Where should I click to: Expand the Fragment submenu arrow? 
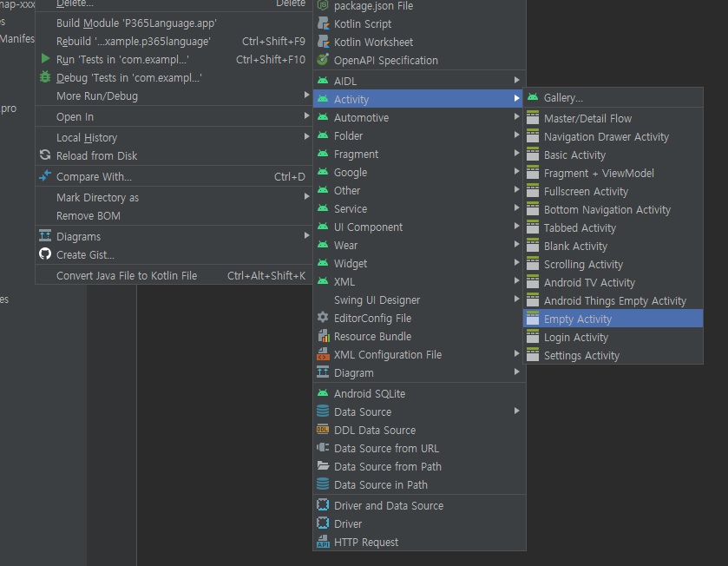[516, 153]
